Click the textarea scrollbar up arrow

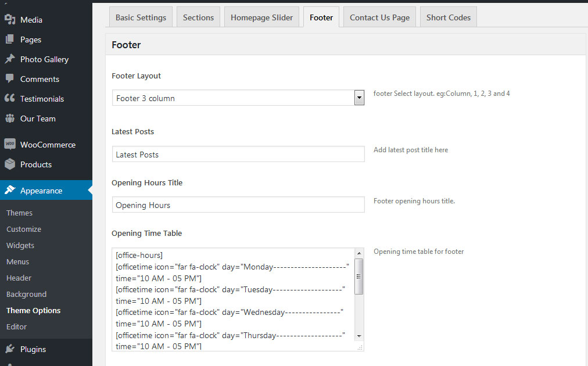point(359,253)
